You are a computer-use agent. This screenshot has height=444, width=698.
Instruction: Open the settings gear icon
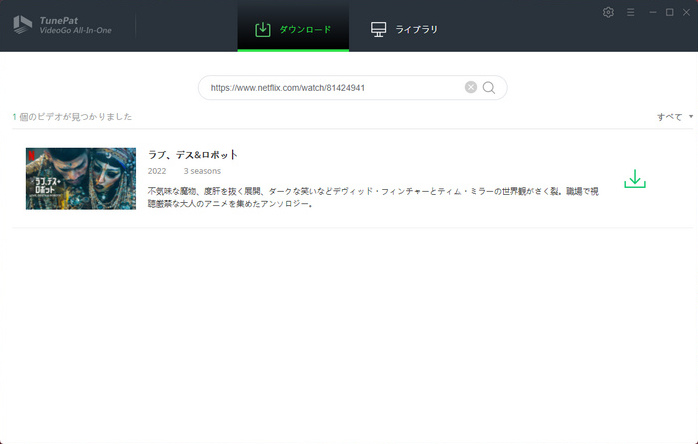pyautogui.click(x=608, y=12)
